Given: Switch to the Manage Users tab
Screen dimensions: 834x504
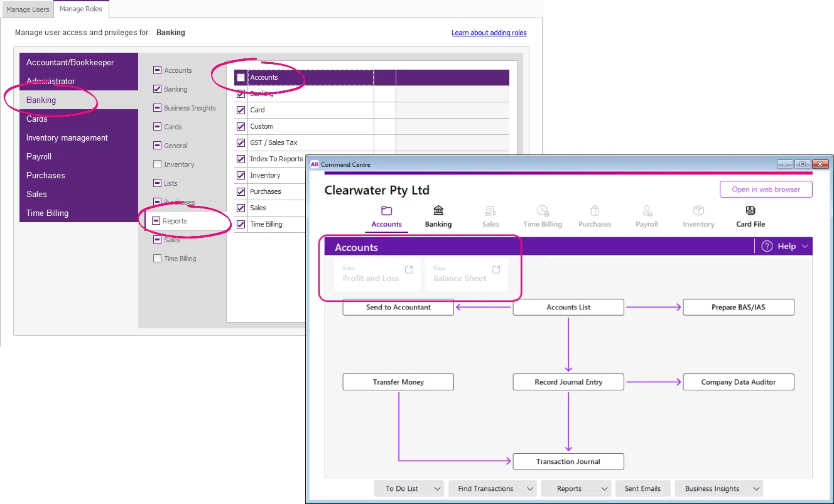Looking at the screenshot, I should pyautogui.click(x=28, y=9).
